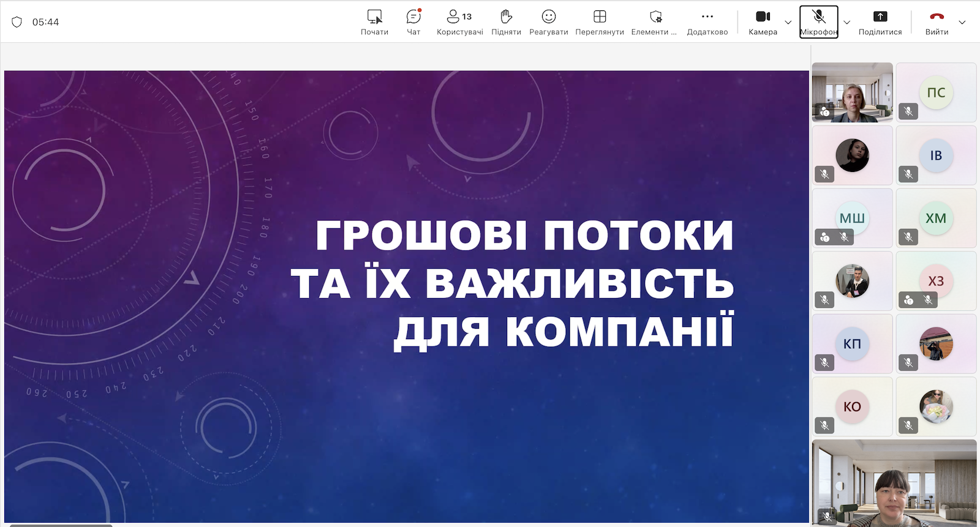Expand microphone options dropdown arrow
The height and width of the screenshot is (527, 980).
click(x=846, y=23)
